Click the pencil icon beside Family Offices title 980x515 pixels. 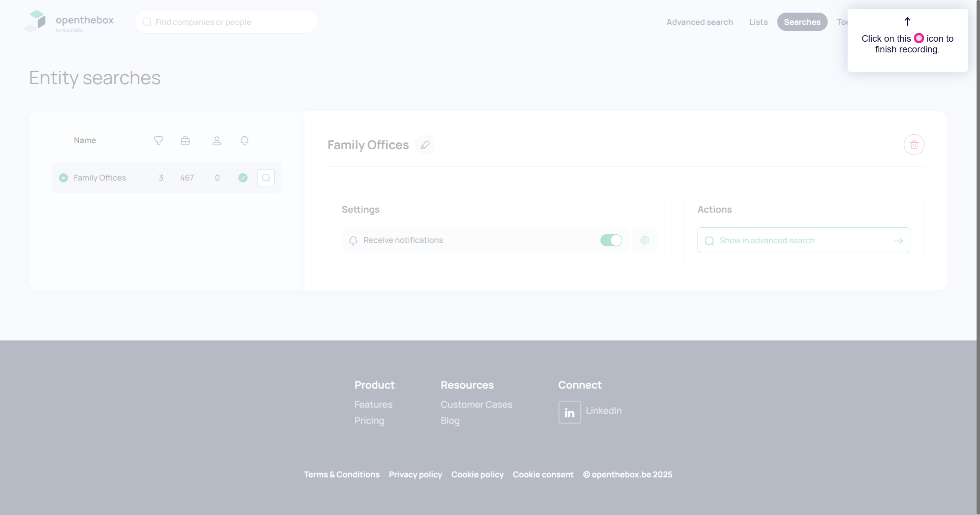[425, 145]
